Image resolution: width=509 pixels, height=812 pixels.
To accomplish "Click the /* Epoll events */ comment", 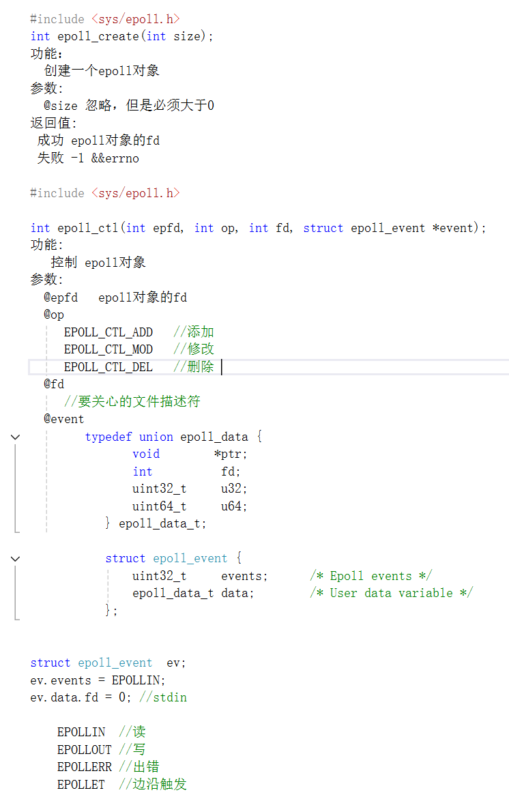I will tap(370, 576).
